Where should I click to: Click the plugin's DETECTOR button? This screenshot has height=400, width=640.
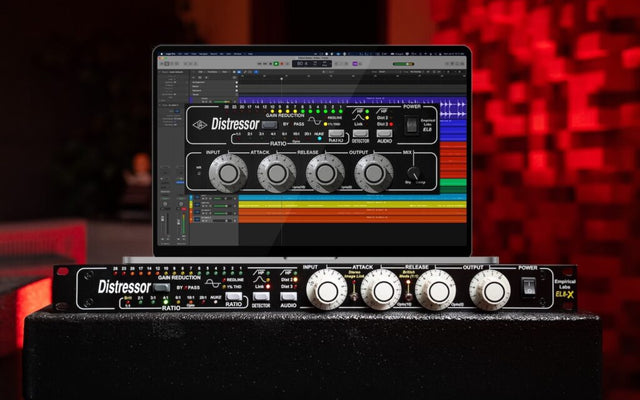click(360, 134)
